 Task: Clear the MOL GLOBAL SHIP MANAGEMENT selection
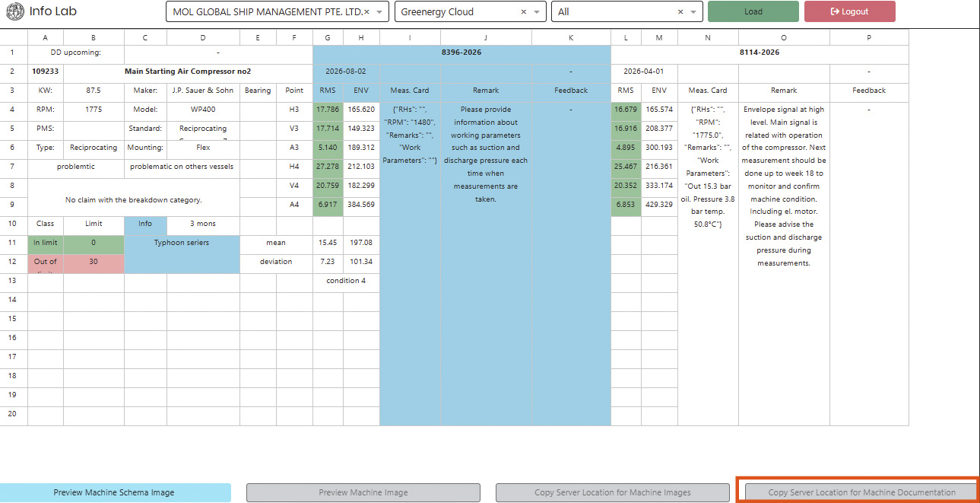coord(367,12)
